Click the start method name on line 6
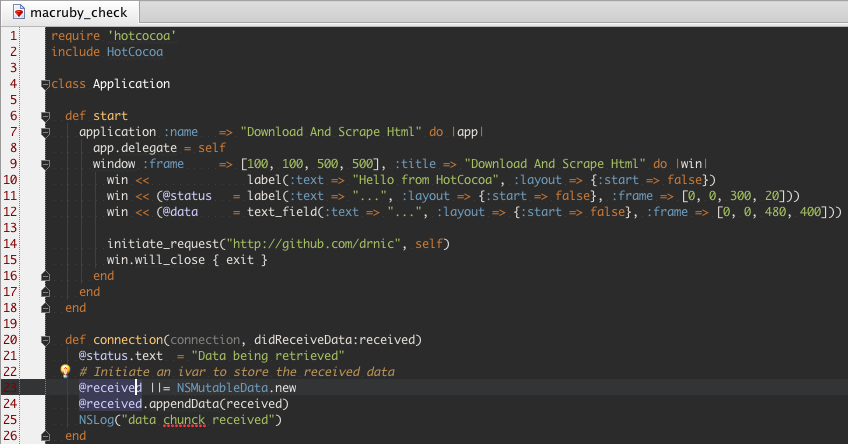The image size is (848, 444). tap(110, 116)
